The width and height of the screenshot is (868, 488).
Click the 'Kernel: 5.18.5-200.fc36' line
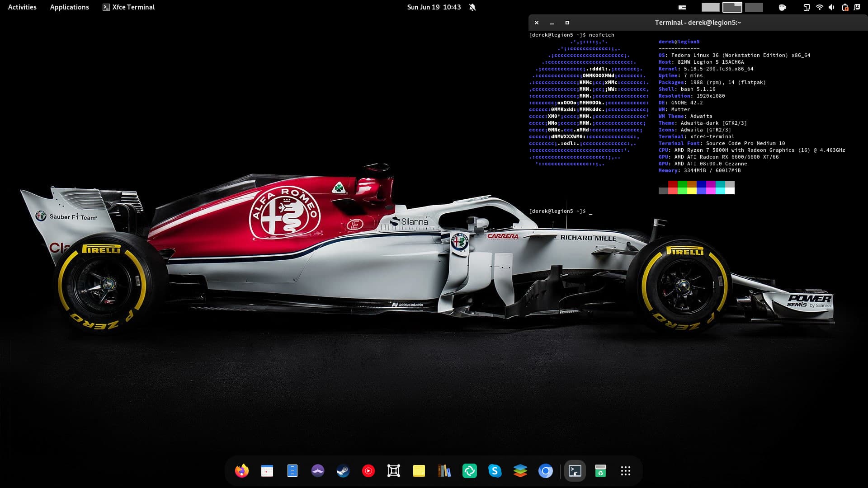coord(706,69)
